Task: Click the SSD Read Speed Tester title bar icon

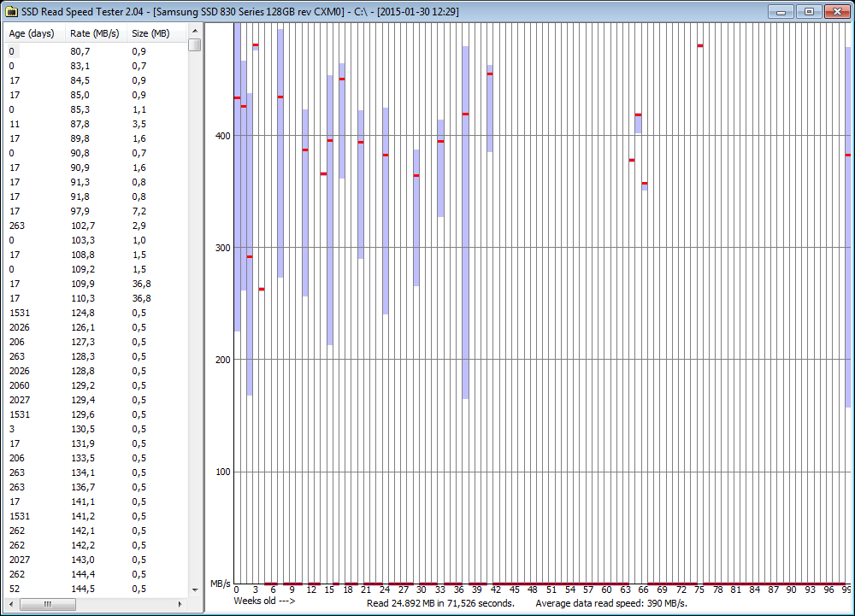Action: [11, 11]
